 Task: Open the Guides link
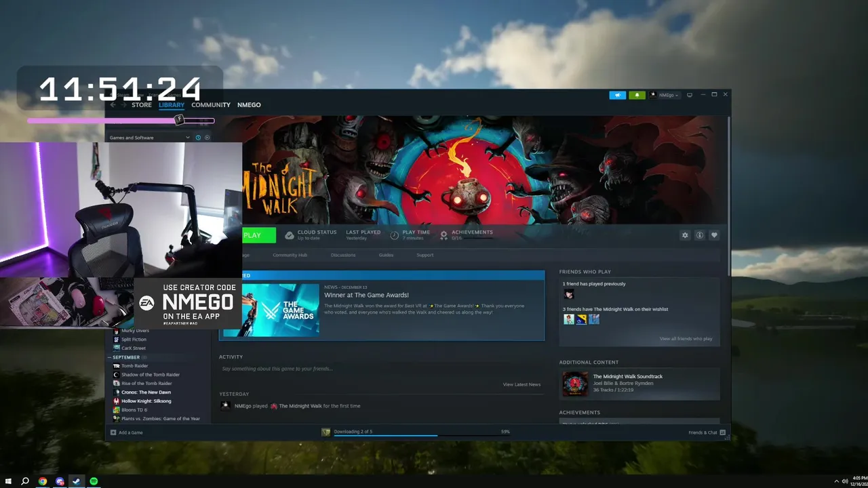point(386,255)
